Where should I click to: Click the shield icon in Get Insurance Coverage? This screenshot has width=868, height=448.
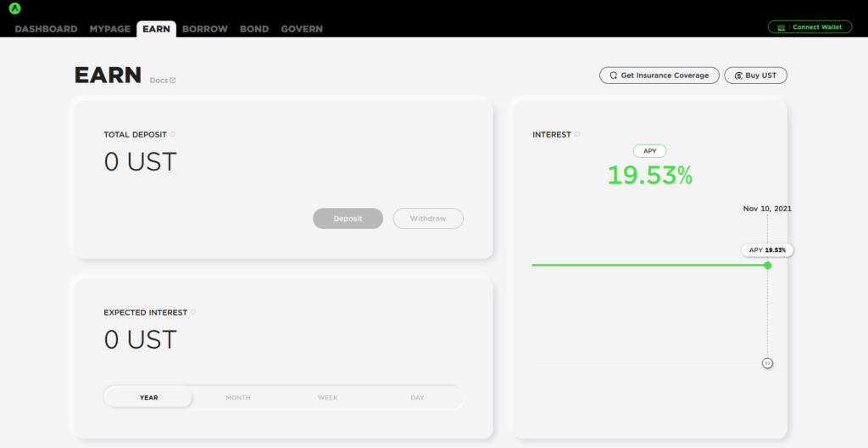(x=614, y=76)
